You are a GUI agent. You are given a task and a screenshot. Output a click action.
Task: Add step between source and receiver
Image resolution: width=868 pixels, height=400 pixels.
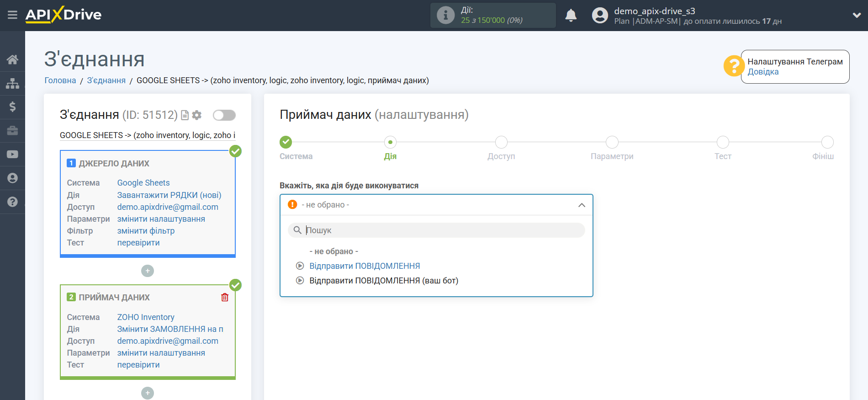(148, 271)
